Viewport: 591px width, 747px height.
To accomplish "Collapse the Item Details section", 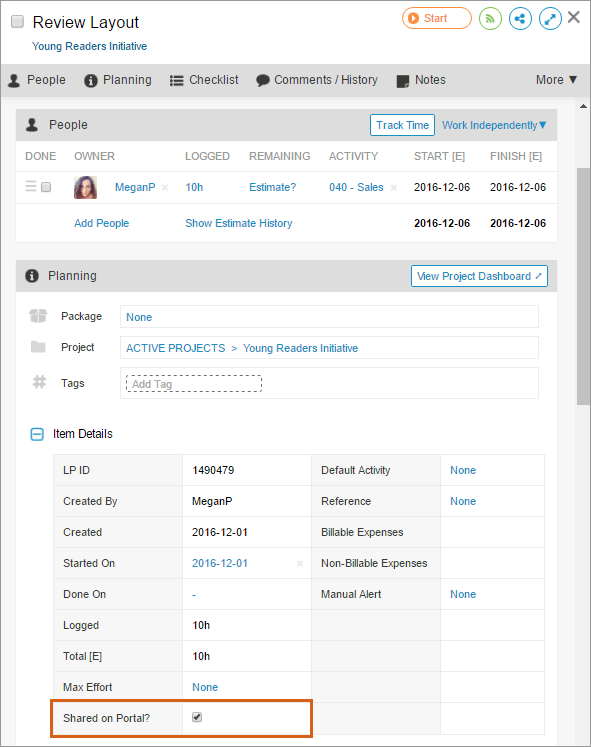I will click(x=37, y=434).
